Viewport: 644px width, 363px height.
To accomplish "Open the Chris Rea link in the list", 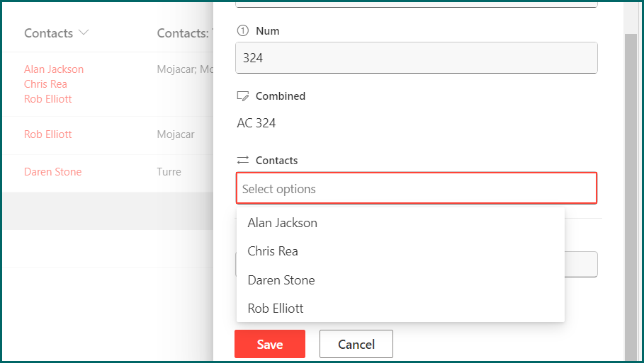I will (x=45, y=84).
